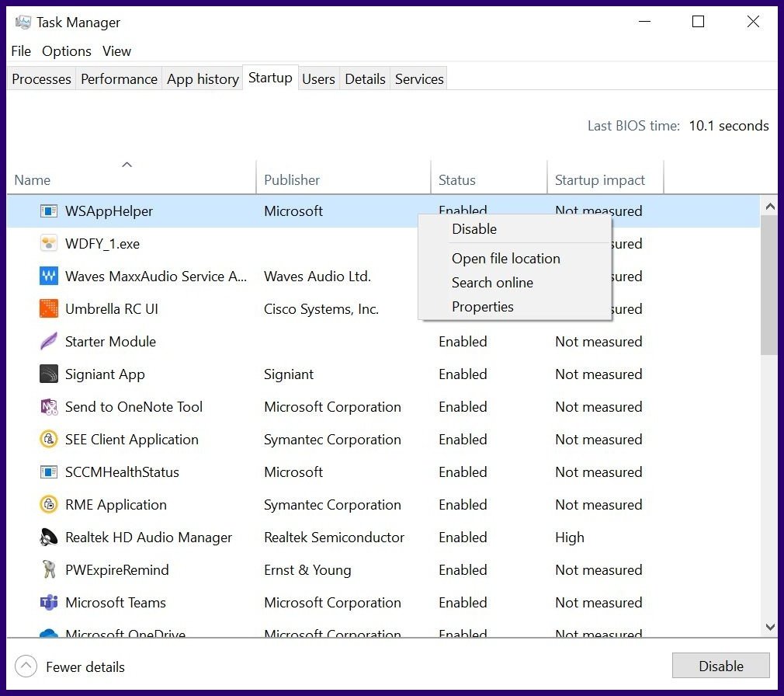The image size is (784, 696).
Task: Sort by the Status column header
Action: coord(489,177)
